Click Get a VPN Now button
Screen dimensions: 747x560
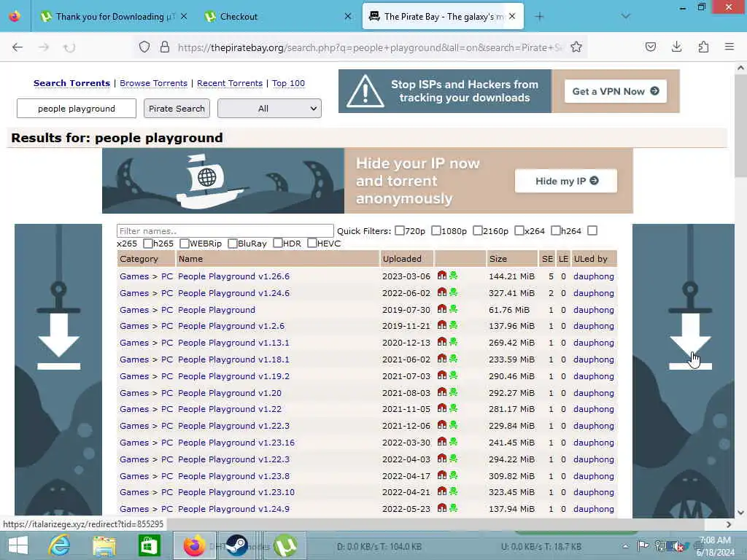pos(616,91)
